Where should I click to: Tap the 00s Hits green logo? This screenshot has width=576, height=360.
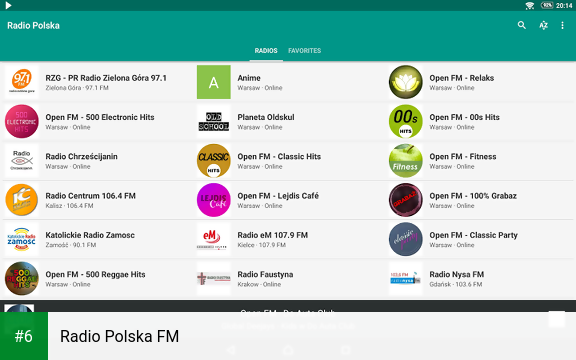406,121
